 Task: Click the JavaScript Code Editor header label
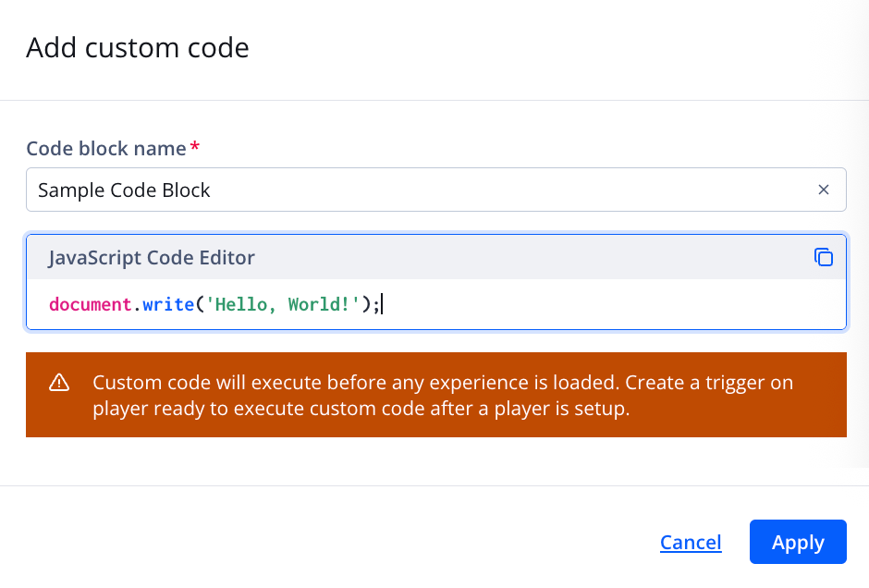152,258
